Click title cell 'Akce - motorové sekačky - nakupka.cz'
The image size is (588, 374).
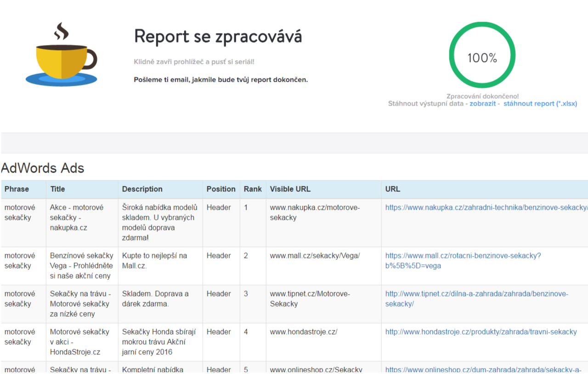point(77,218)
